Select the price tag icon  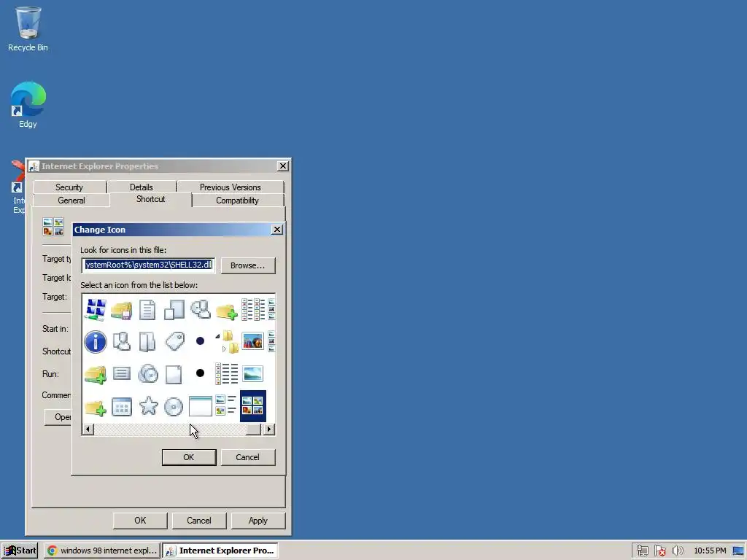pos(174,341)
